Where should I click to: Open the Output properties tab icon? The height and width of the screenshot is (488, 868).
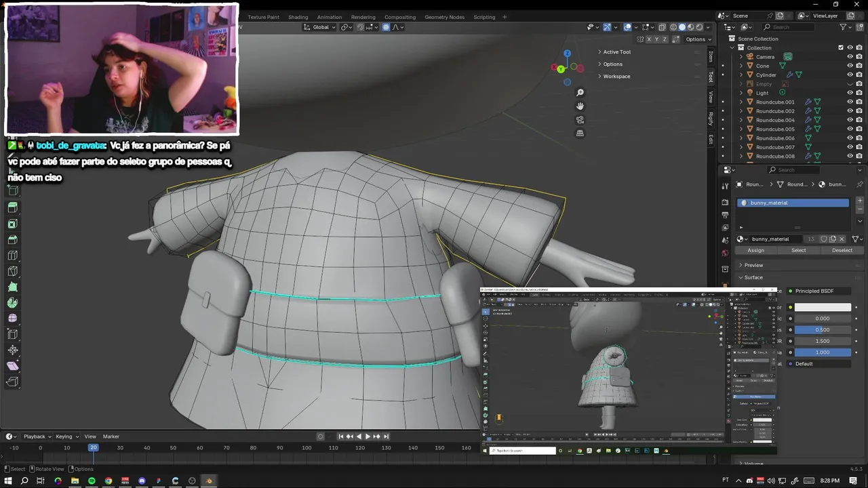click(x=725, y=215)
